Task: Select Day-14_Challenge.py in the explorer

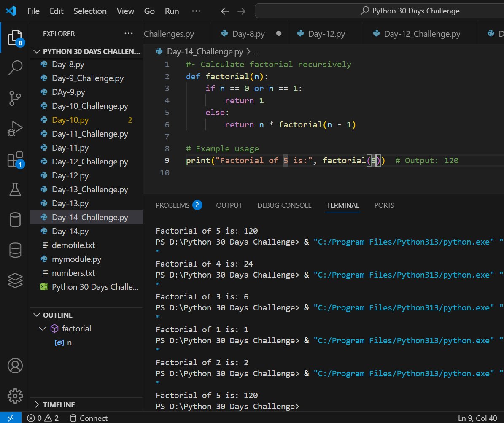Action: pos(87,217)
